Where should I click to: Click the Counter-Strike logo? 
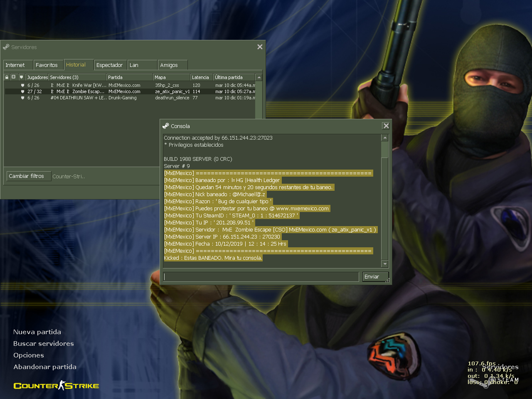[x=56, y=386]
